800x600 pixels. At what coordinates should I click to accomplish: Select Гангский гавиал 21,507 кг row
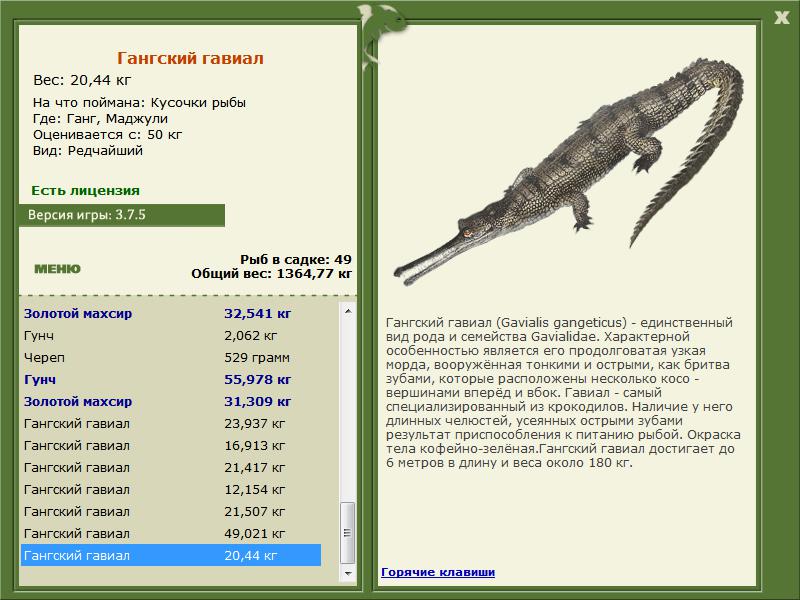pos(171,511)
